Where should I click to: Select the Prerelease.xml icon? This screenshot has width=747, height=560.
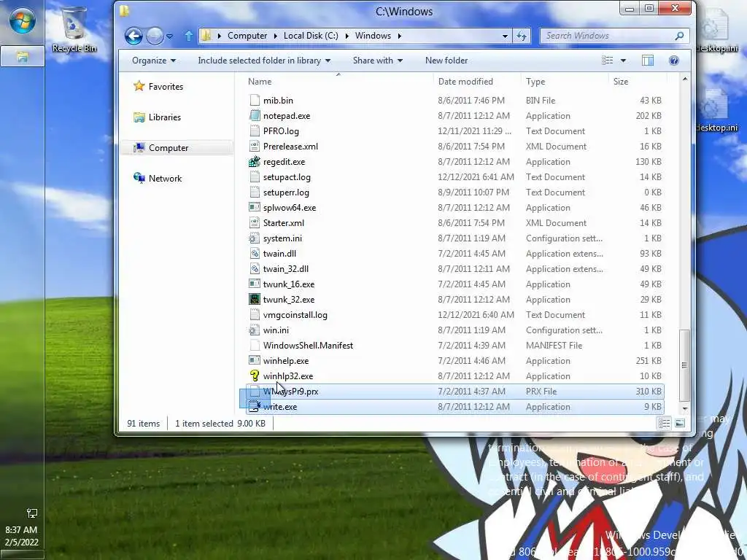[255, 146]
